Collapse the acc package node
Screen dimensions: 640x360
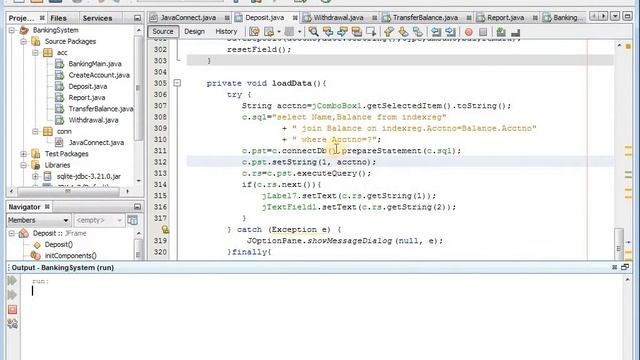(x=36, y=53)
